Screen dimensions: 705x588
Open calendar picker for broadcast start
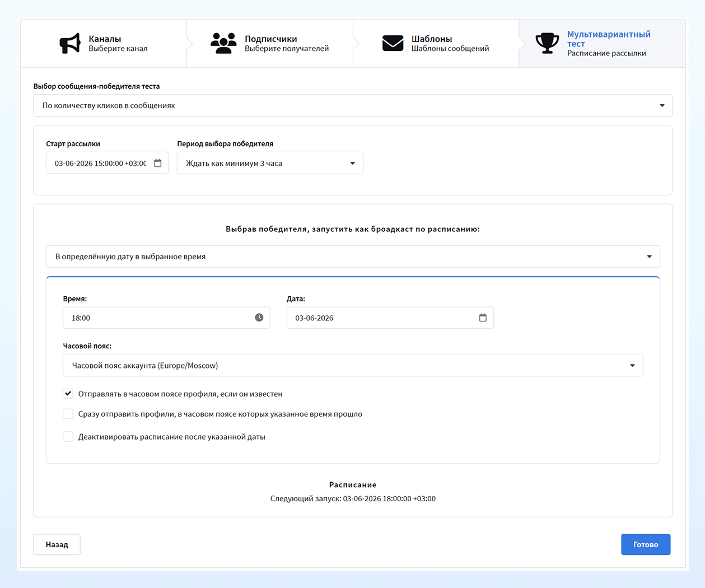pyautogui.click(x=158, y=163)
